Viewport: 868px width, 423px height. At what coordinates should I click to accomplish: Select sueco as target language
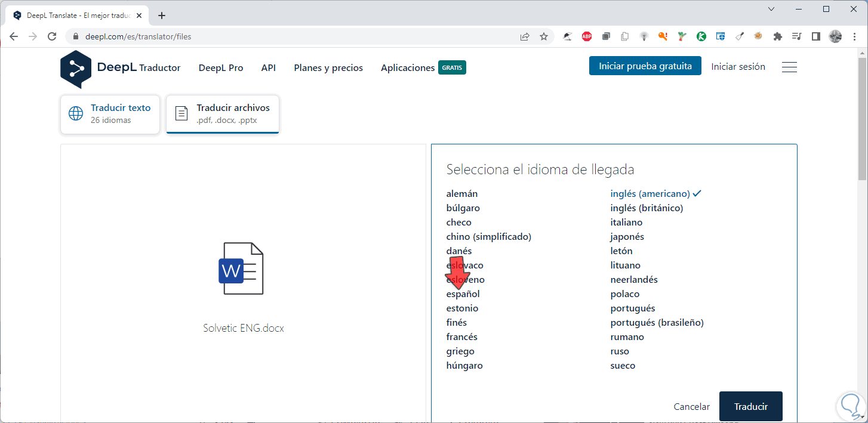623,365
